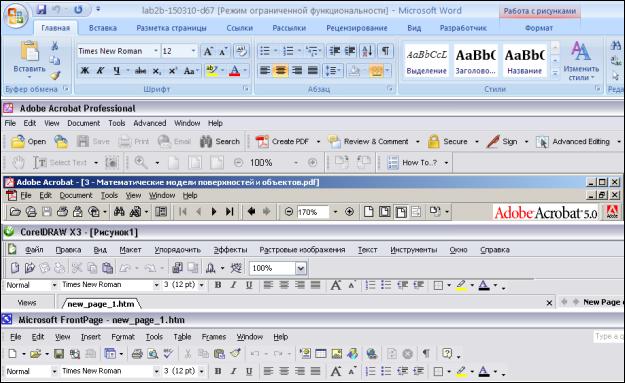
Task: Toggle Show All (¶) in FrontPage toolbar
Action: [x=426, y=354]
